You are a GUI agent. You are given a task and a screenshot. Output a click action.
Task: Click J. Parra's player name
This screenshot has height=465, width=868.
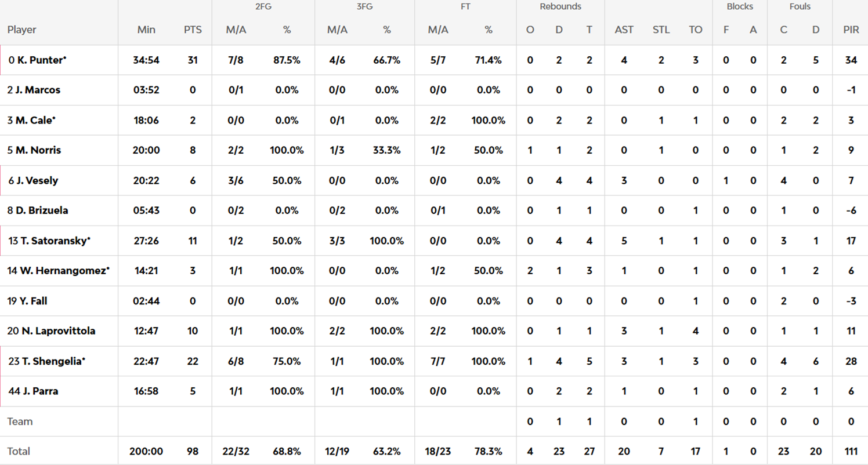click(x=41, y=391)
